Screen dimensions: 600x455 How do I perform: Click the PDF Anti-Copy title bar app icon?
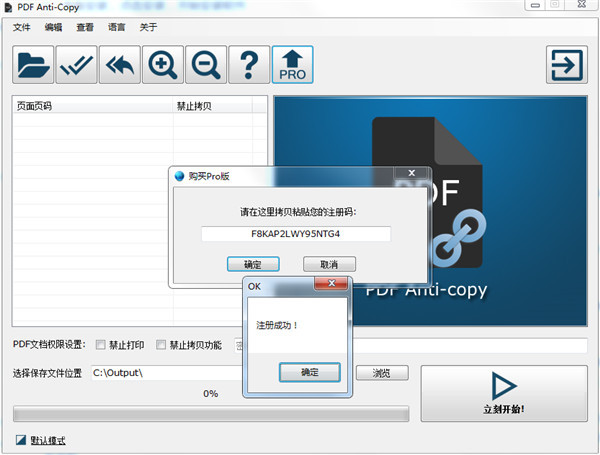[x=8, y=7]
